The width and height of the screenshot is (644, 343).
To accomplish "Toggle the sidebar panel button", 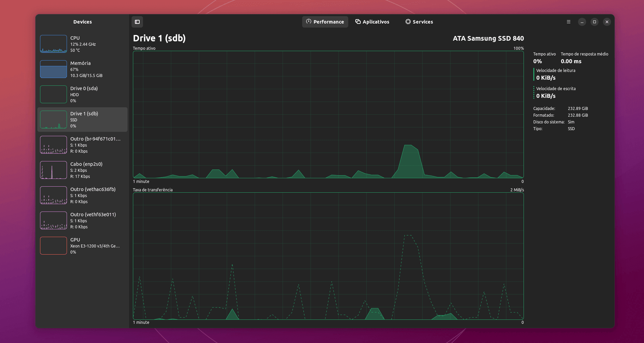I will click(137, 22).
